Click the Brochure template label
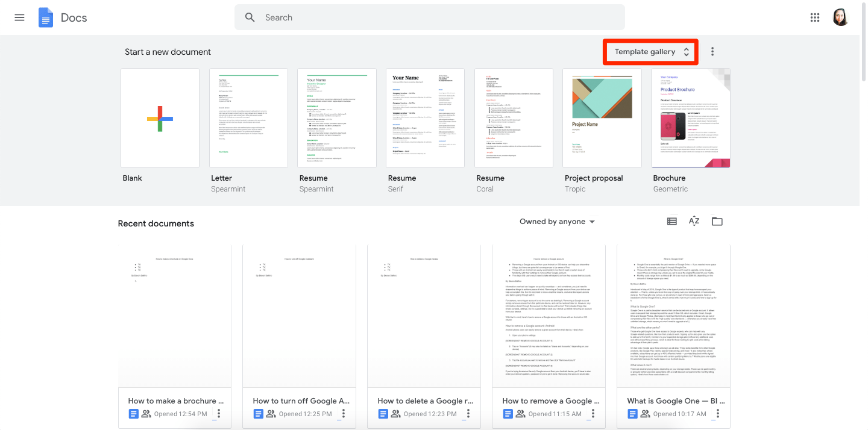Screen dimensions: 868x430 pos(669,178)
